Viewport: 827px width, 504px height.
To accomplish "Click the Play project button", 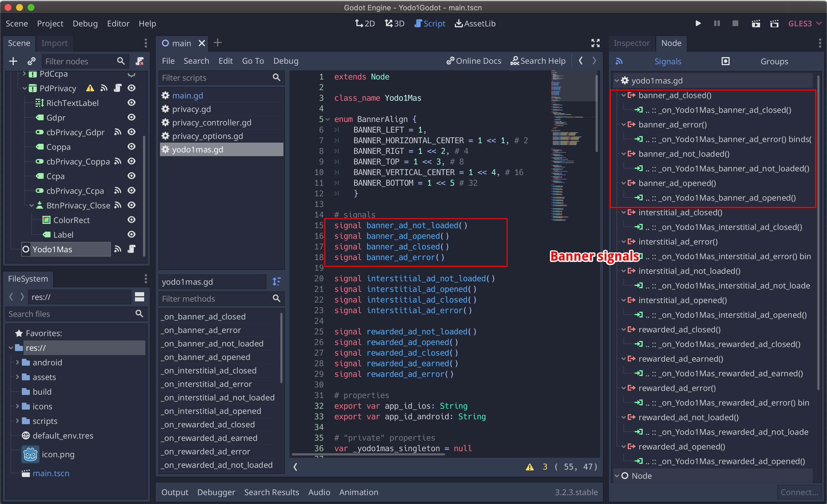I will 698,24.
